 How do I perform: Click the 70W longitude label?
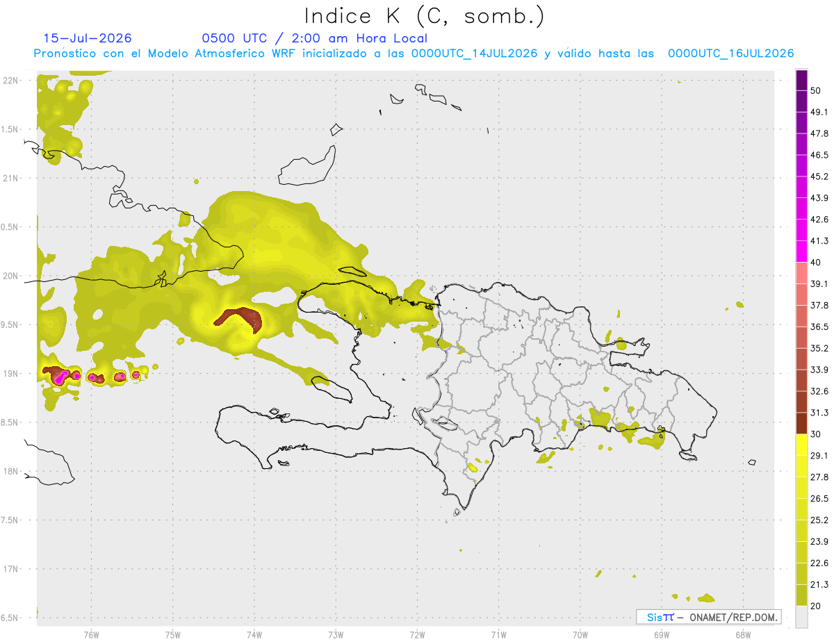click(580, 635)
